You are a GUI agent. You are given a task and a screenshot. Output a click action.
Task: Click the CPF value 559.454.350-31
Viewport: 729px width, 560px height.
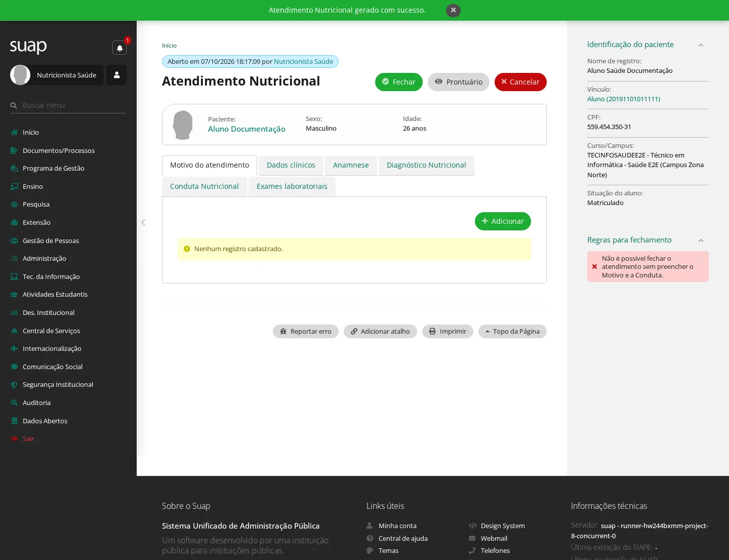tap(609, 127)
